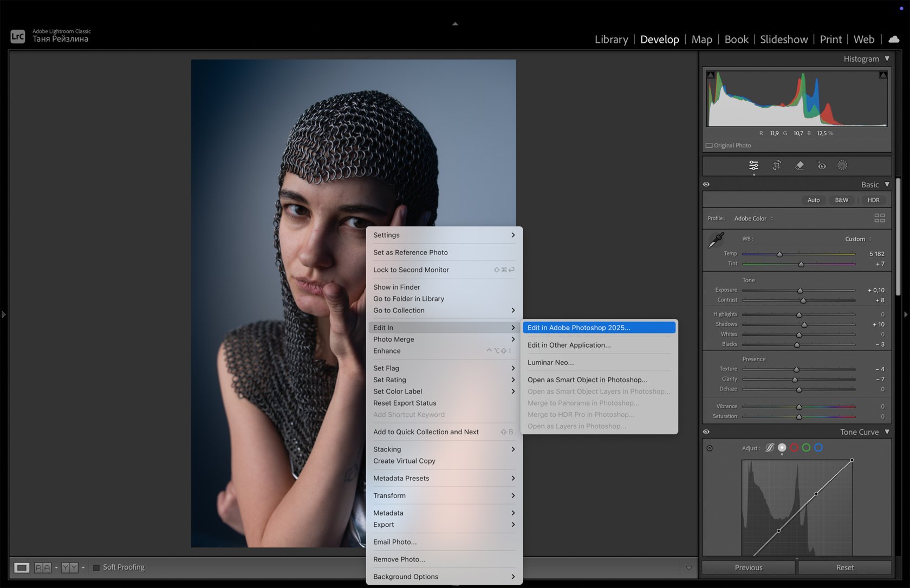Viewport: 910px width, 588px height.
Task: Click the Creative Cloud icon top right
Action: pos(894,39)
